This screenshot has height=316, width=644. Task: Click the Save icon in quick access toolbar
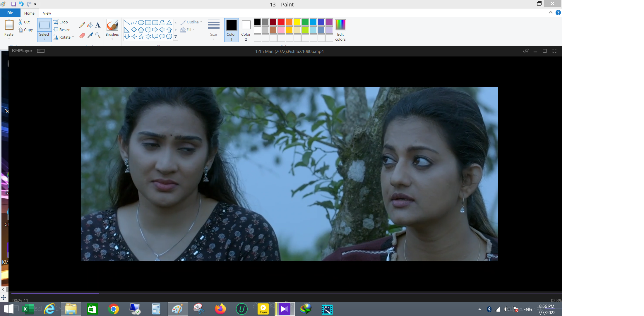tap(13, 4)
